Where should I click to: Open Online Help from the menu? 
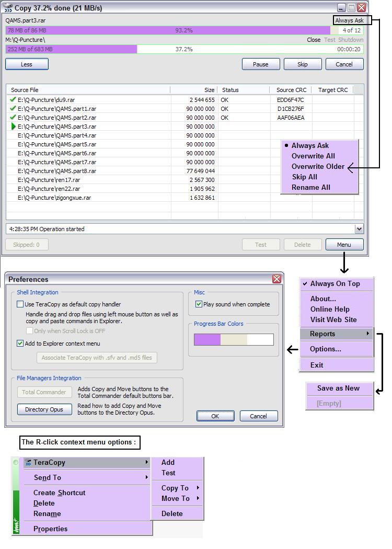point(330,309)
